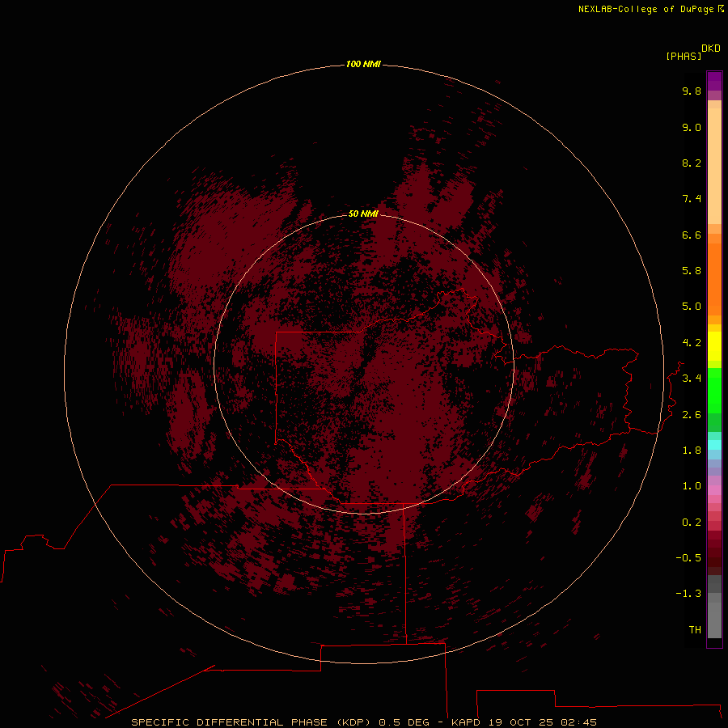Click the 02:45 time stamp

[578, 722]
